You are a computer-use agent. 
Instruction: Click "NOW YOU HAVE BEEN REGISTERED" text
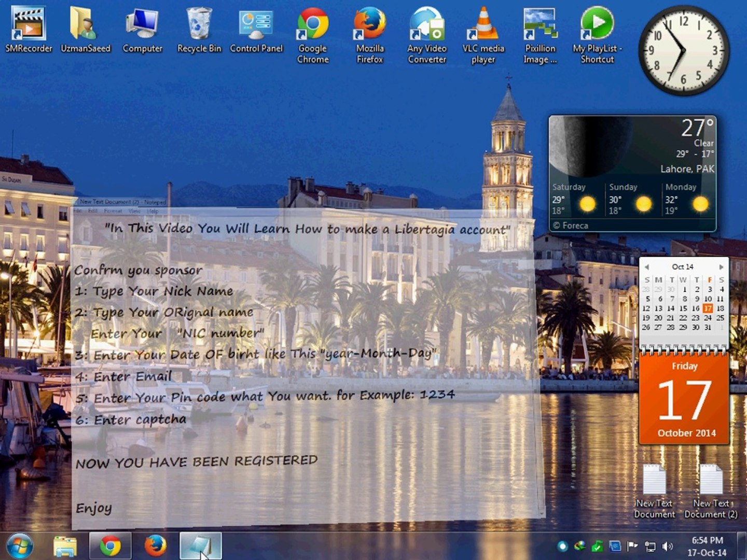tap(197, 461)
